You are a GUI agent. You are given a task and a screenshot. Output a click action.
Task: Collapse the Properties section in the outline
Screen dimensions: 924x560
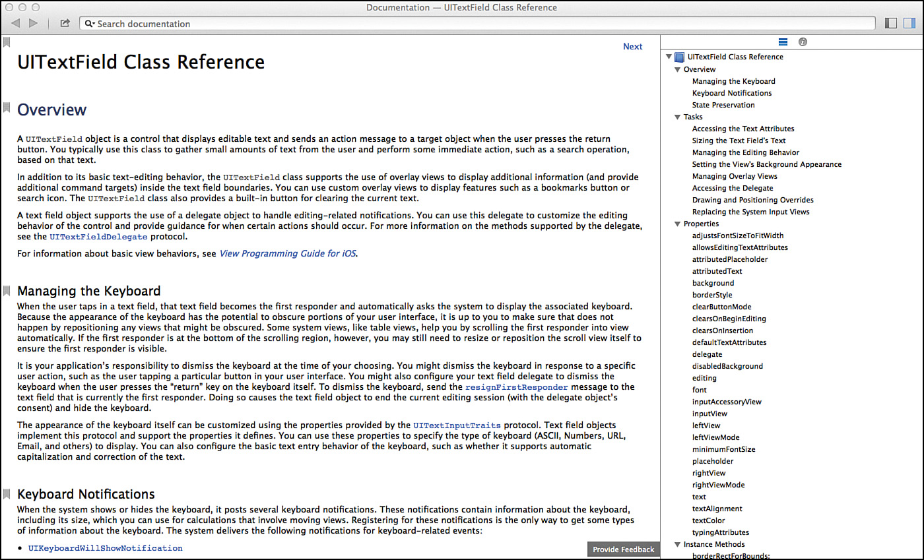point(677,224)
